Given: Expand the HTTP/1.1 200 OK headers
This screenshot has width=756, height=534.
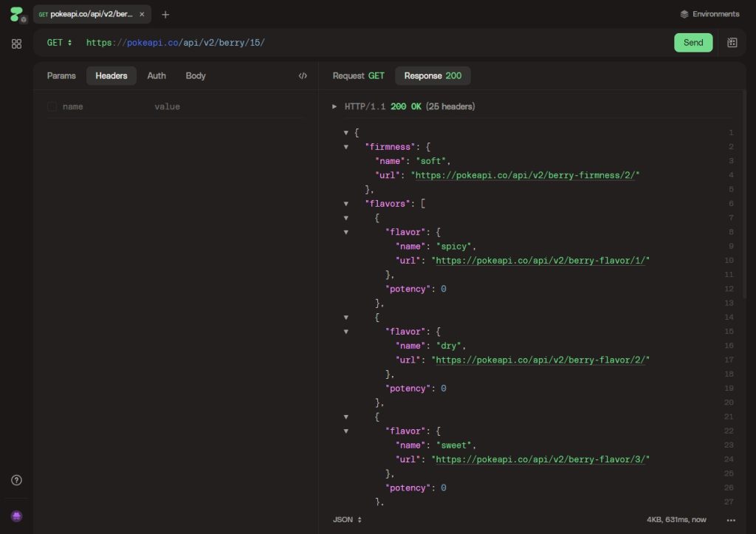Looking at the screenshot, I should pyautogui.click(x=334, y=106).
